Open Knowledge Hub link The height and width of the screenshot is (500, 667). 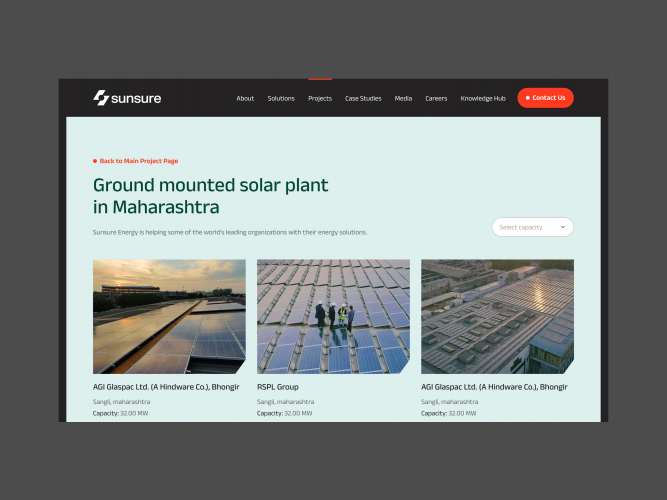click(483, 98)
